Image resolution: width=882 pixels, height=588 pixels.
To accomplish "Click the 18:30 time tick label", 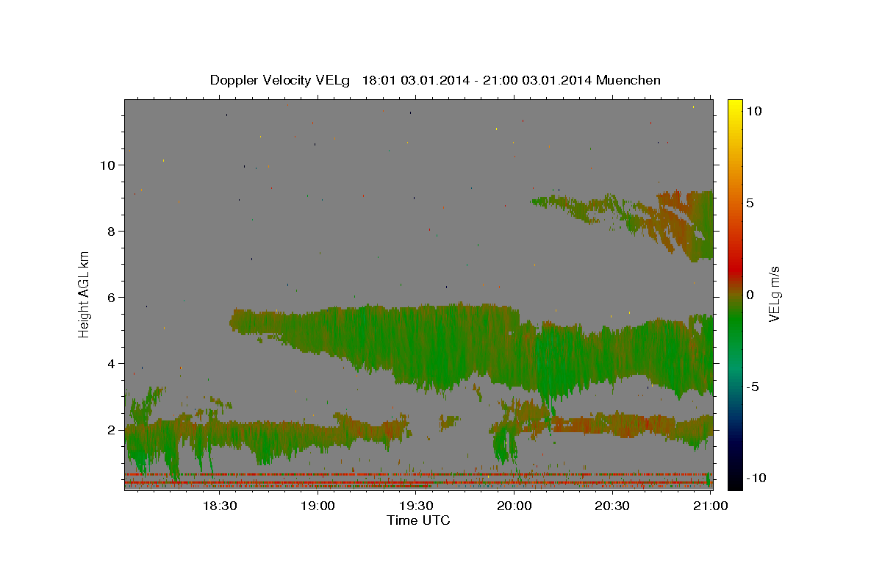I will click(x=219, y=506).
